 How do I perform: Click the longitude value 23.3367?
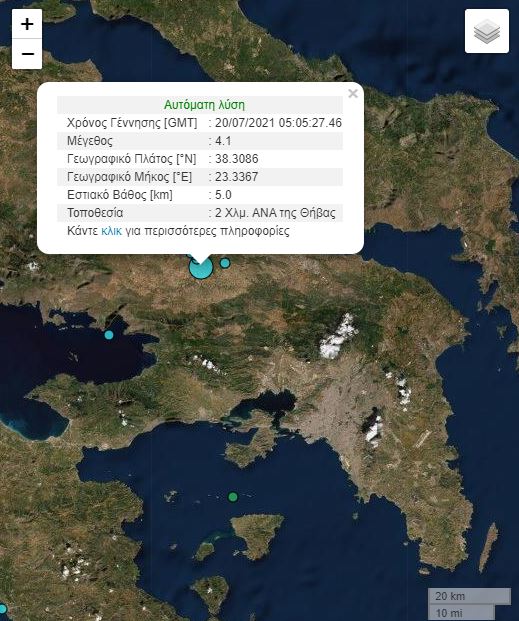tap(237, 177)
